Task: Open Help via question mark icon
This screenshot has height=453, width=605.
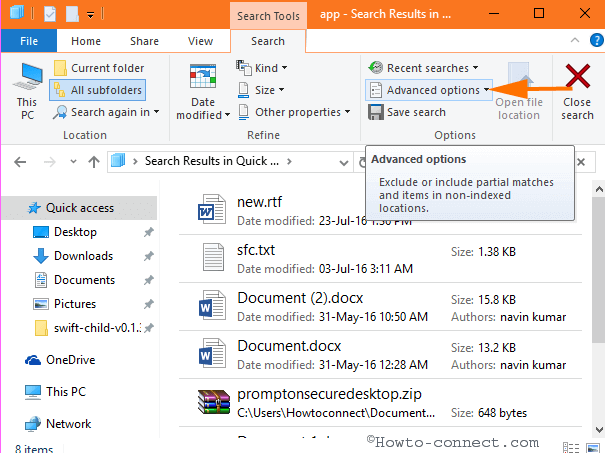Action: click(597, 40)
